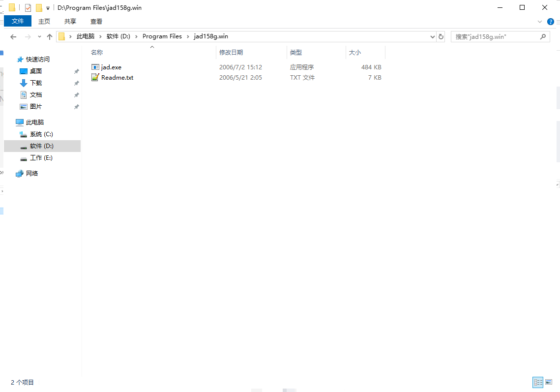Select the Desktop shortcut in Quick Access

[x=35, y=71]
